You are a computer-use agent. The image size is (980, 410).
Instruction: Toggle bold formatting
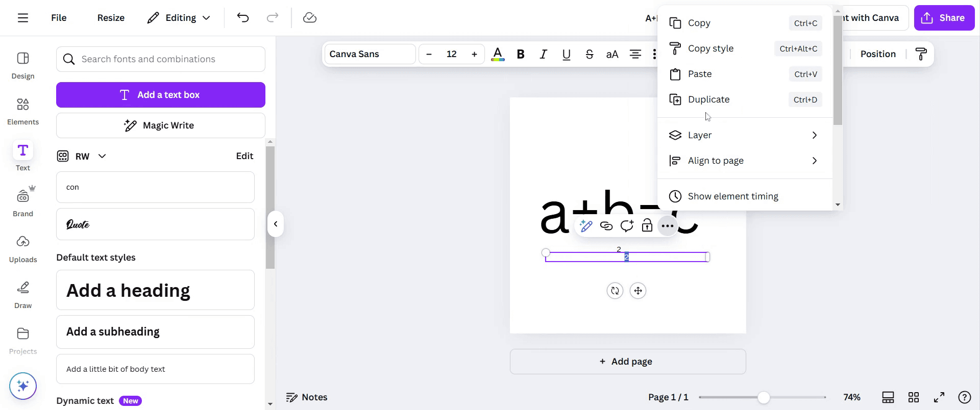coord(521,54)
